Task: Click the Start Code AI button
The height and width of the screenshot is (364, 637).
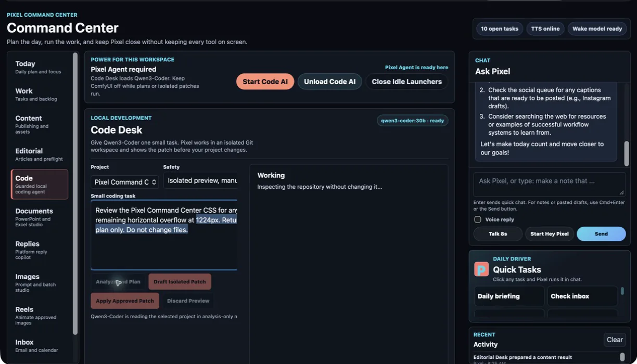Action: coord(265,82)
